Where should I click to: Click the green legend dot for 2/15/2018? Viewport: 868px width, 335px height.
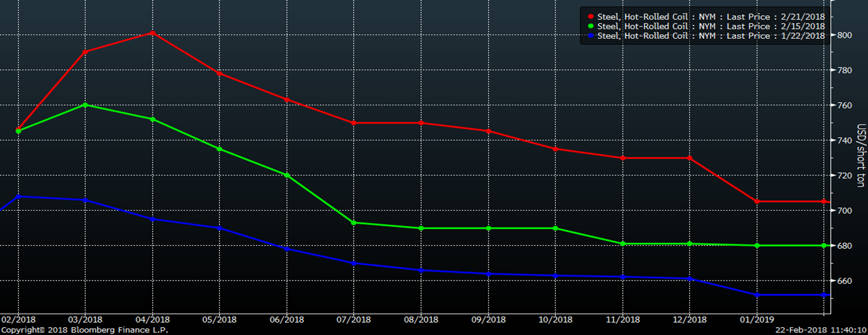[590, 27]
